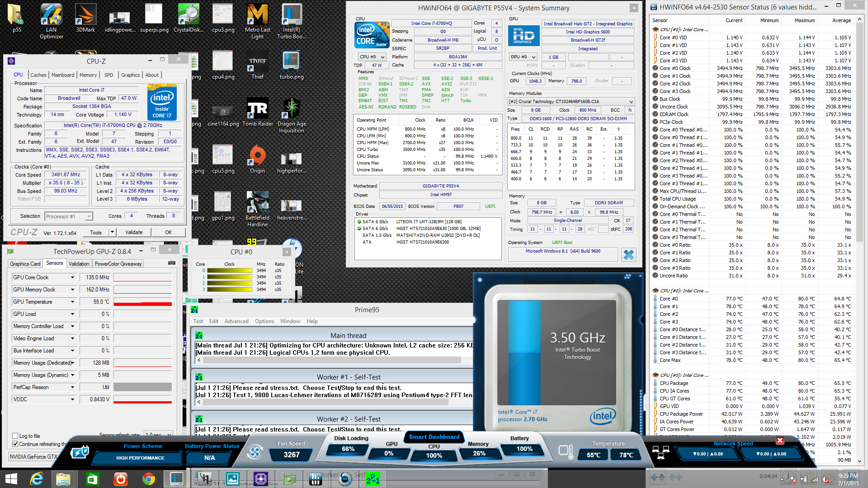
Task: Expand the CPU #0 selector in System Summary
Action: pos(382,57)
